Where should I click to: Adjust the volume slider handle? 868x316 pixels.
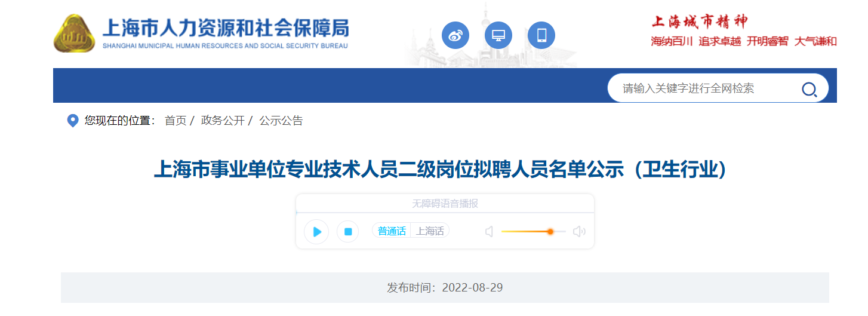click(x=550, y=232)
